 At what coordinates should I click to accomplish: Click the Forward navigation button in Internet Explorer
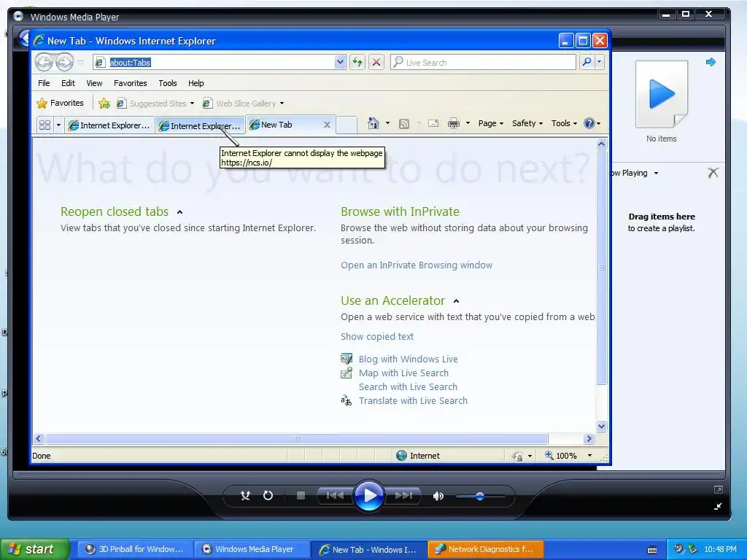pos(64,63)
